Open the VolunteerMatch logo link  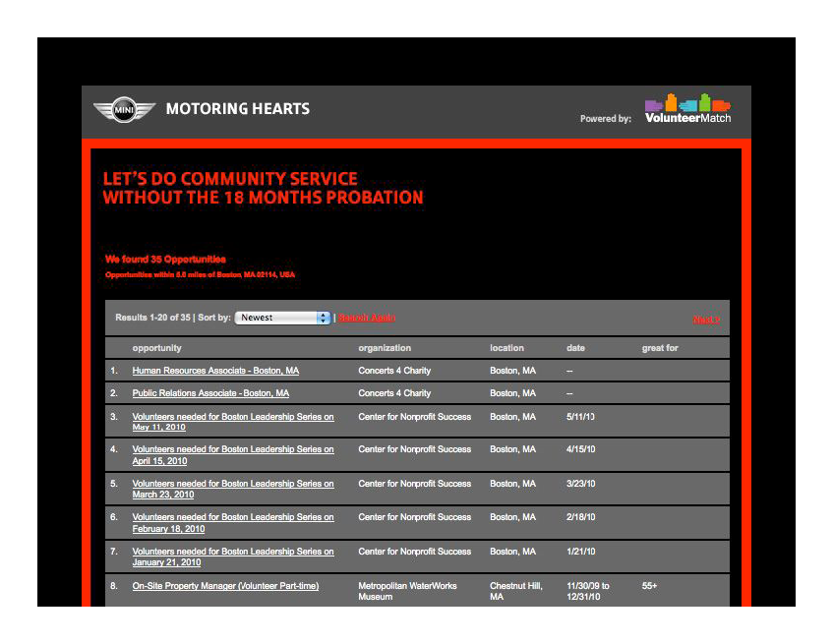click(687, 109)
